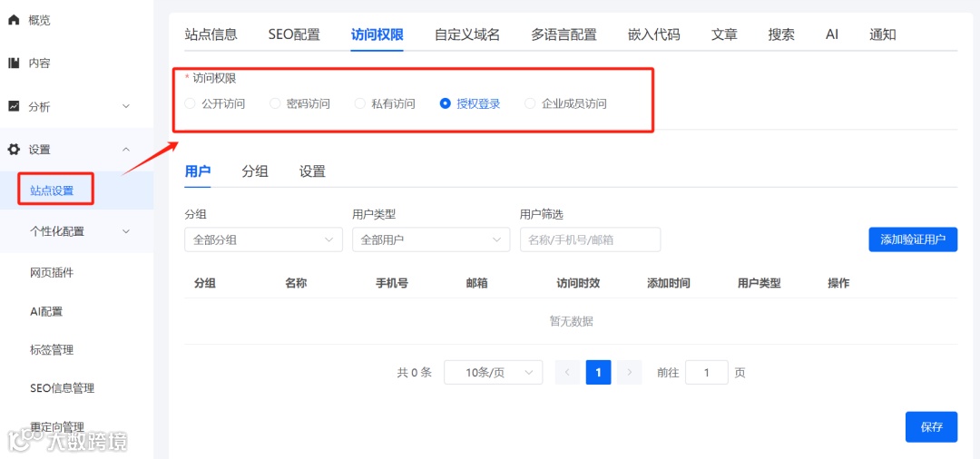Open 内容 in the sidebar
Screen dimensions: 980x459
39,63
